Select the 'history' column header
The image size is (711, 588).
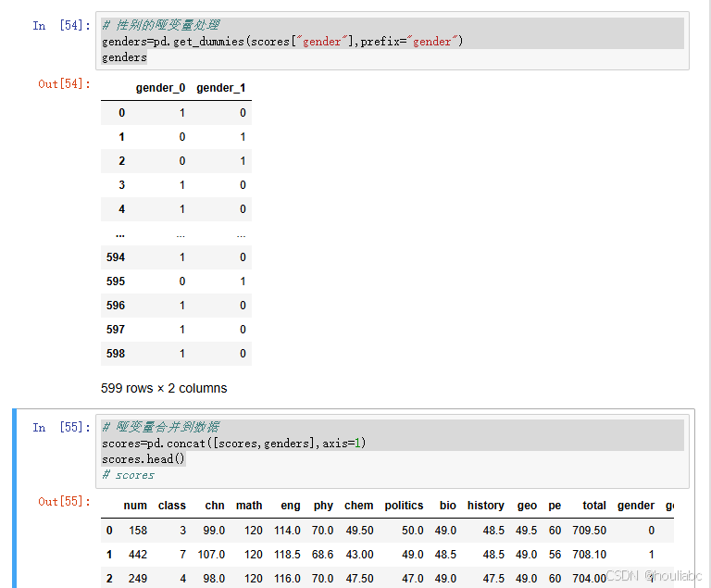tap(486, 505)
